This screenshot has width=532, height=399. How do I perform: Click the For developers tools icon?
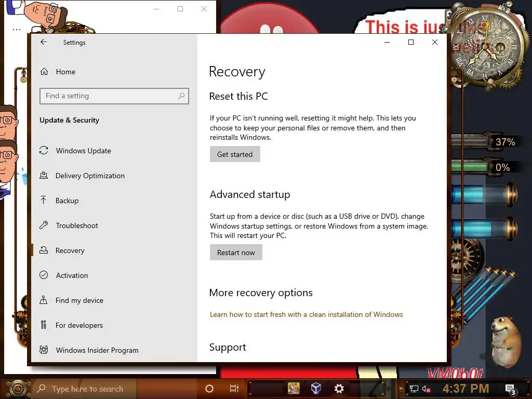(44, 325)
